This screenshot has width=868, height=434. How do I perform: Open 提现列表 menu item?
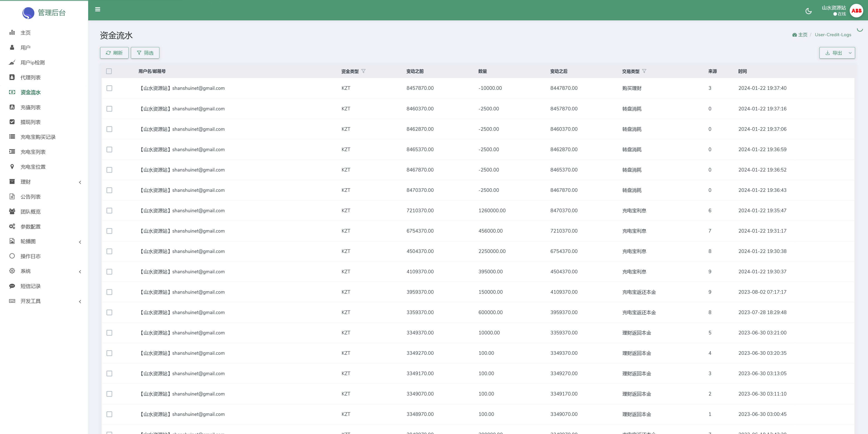30,122
